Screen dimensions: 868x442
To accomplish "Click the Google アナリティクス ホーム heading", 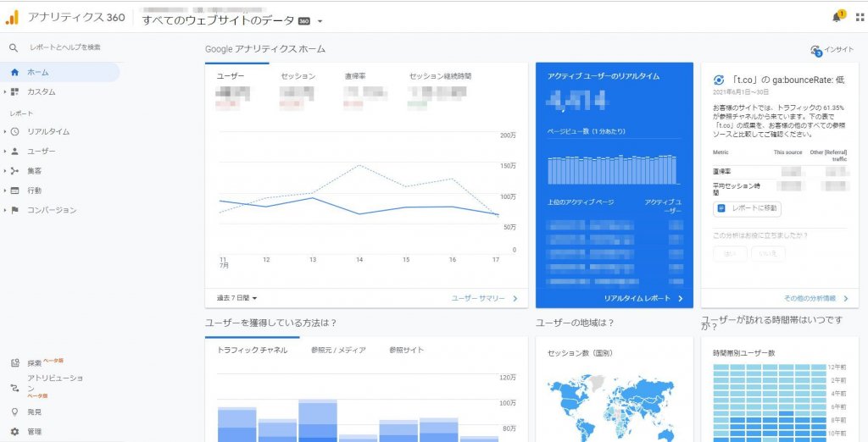I will pyautogui.click(x=265, y=49).
